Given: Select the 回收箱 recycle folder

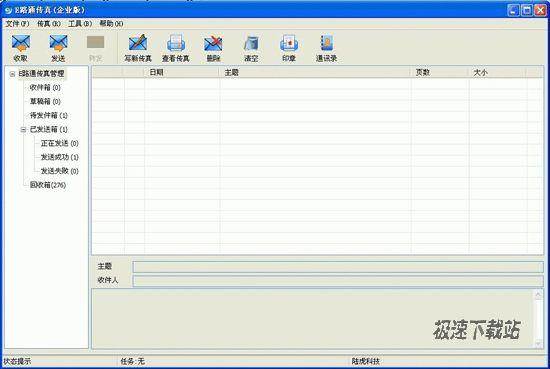Looking at the screenshot, I should pyautogui.click(x=48, y=185).
